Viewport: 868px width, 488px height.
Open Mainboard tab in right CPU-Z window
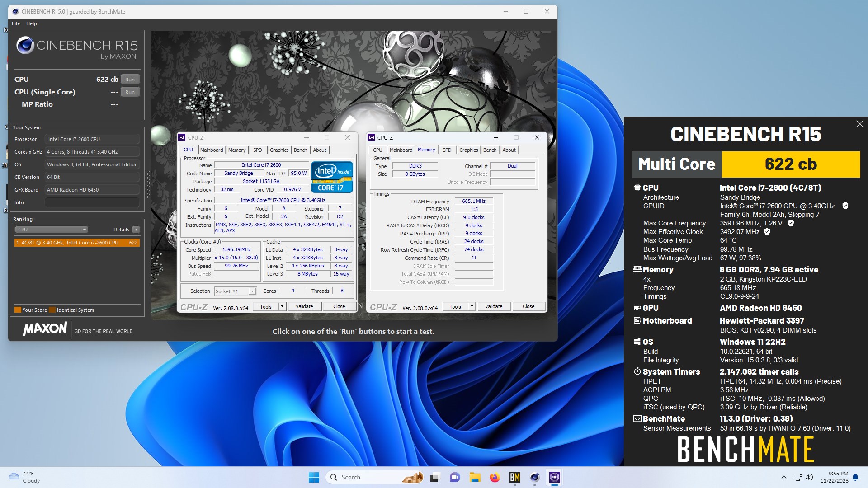401,150
